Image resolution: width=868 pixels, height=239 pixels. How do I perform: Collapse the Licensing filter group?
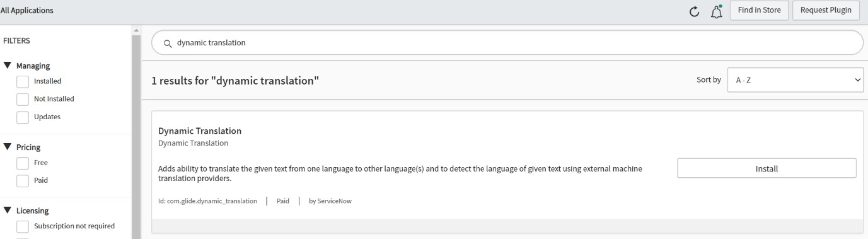point(8,211)
